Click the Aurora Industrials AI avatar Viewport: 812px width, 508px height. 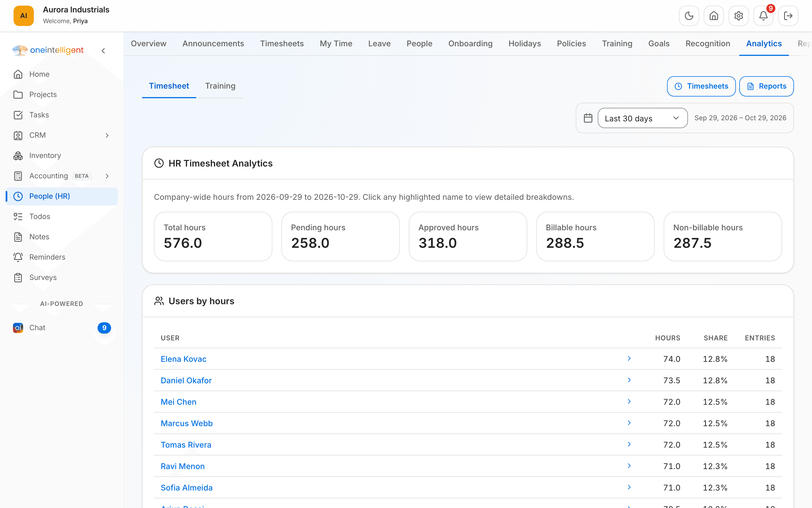pos(23,16)
